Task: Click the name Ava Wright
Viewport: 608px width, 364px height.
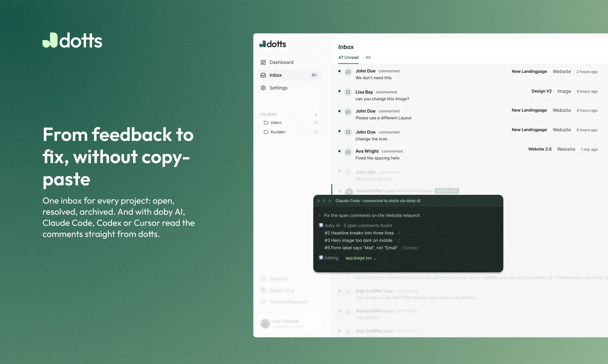Action: click(367, 151)
